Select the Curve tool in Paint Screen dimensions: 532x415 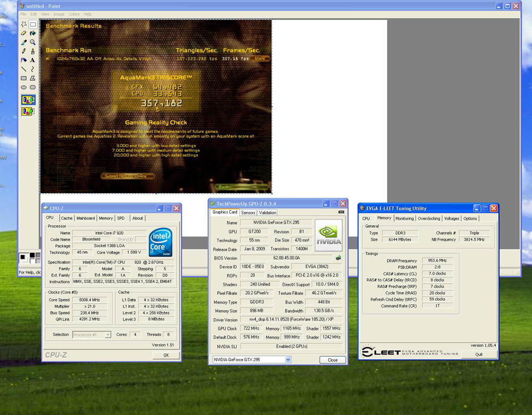tap(33, 69)
